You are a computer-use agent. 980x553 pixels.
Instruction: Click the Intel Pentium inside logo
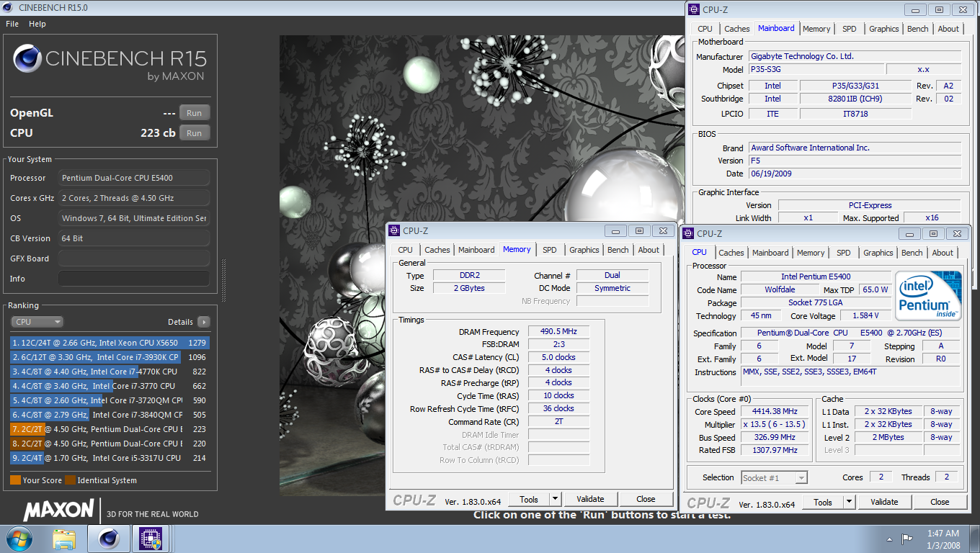928,296
